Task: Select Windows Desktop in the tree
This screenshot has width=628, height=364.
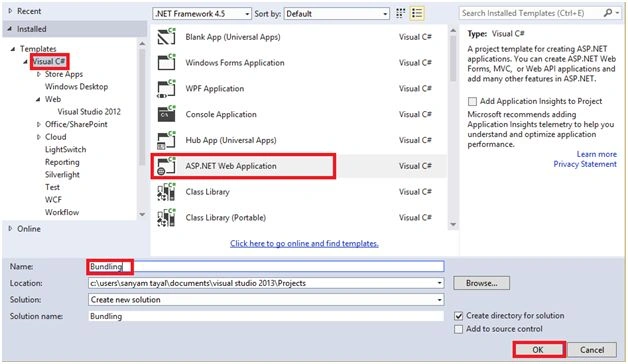Action: pos(76,86)
